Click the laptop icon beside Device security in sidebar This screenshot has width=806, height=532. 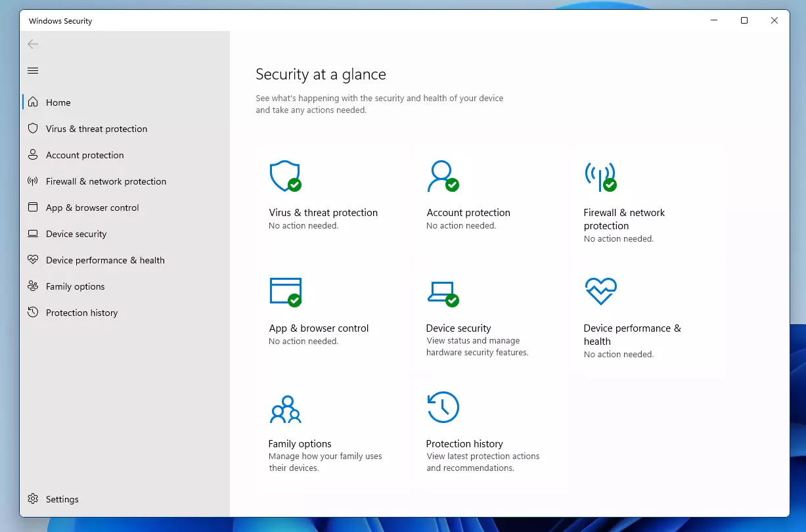[33, 234]
